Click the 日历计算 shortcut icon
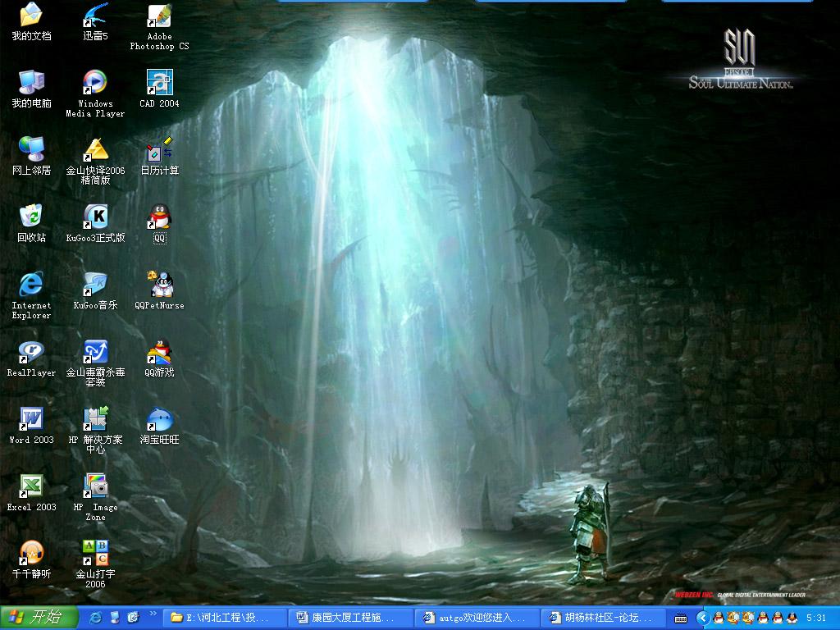The width and height of the screenshot is (840, 630). coord(160,157)
